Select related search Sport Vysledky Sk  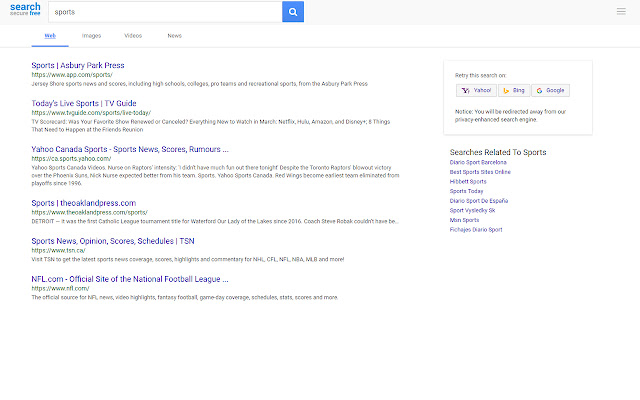(472, 211)
